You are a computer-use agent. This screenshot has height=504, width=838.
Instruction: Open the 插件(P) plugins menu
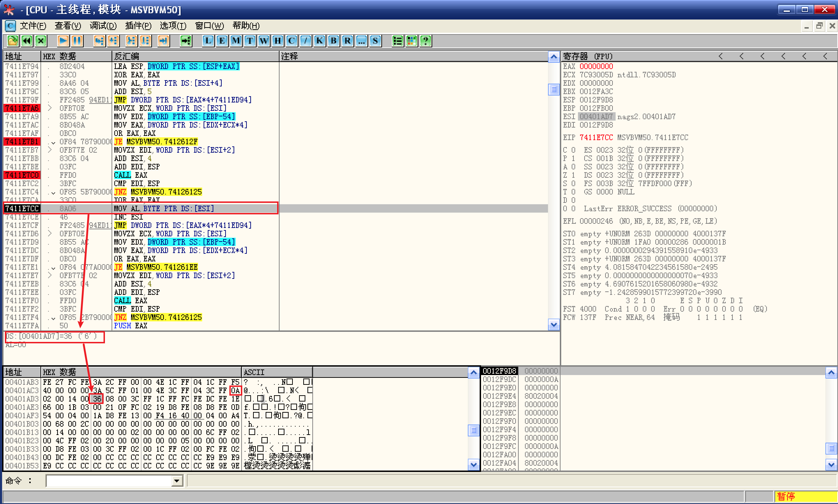pos(138,26)
